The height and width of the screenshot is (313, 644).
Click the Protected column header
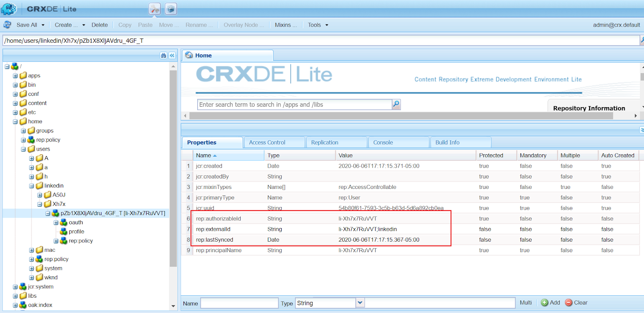point(496,155)
